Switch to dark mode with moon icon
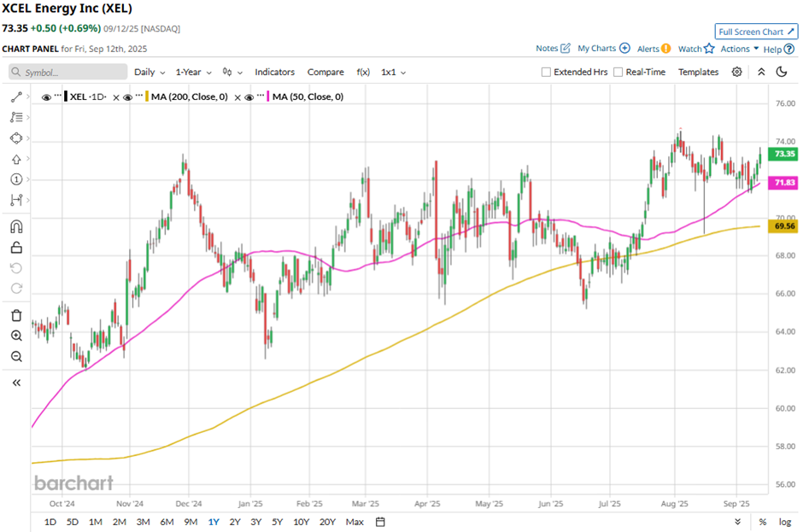This screenshot has width=803, height=532. (x=782, y=72)
